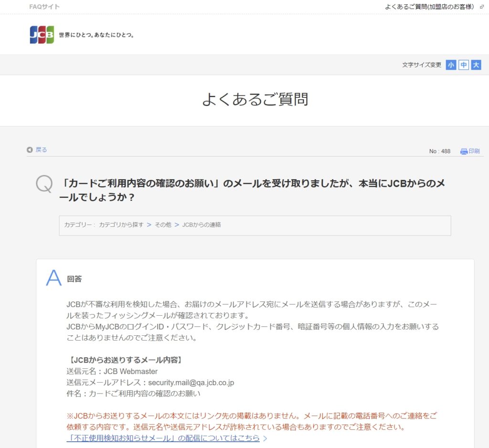Select medium text size (中)
The width and height of the screenshot is (489, 448).
click(x=463, y=65)
